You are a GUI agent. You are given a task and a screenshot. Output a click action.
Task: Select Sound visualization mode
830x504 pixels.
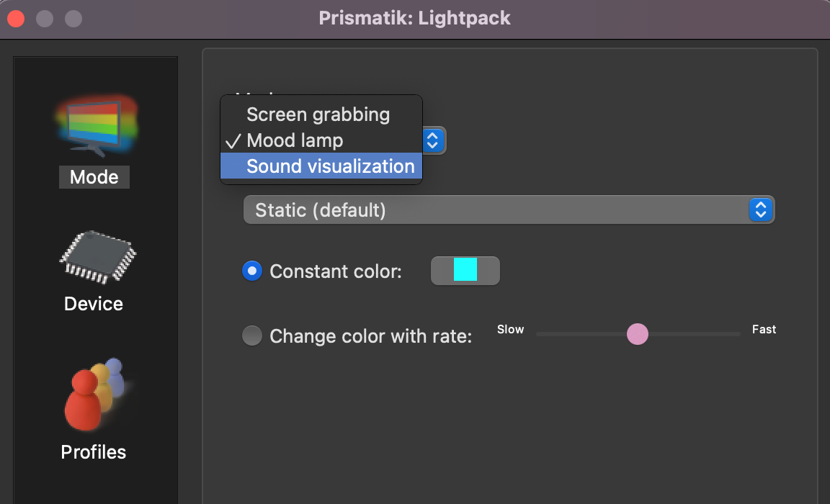tap(331, 166)
